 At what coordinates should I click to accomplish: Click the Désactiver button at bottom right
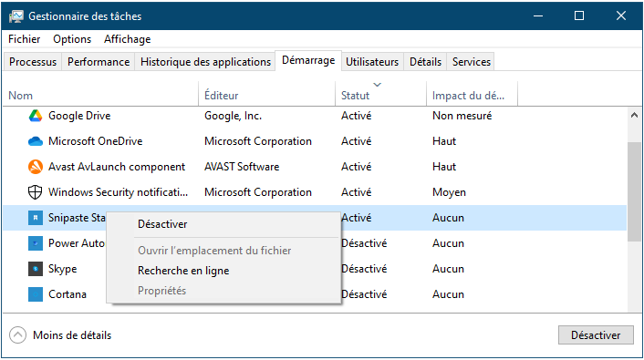click(596, 335)
